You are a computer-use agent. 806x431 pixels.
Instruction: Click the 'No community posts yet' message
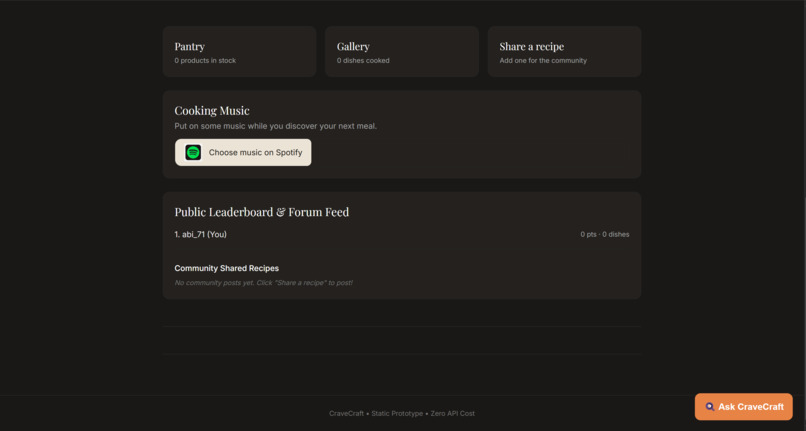pyautogui.click(x=263, y=282)
